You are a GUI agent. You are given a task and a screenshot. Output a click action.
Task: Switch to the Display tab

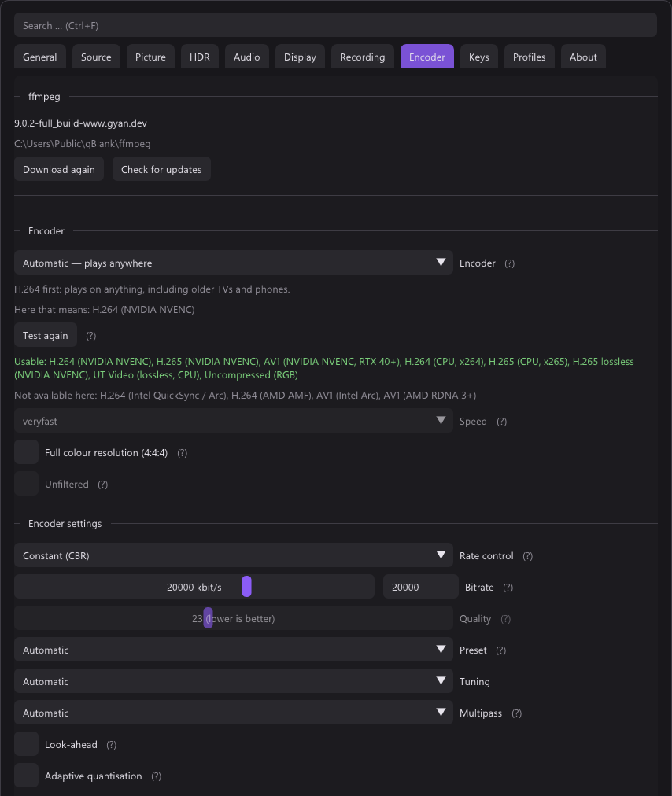(300, 57)
